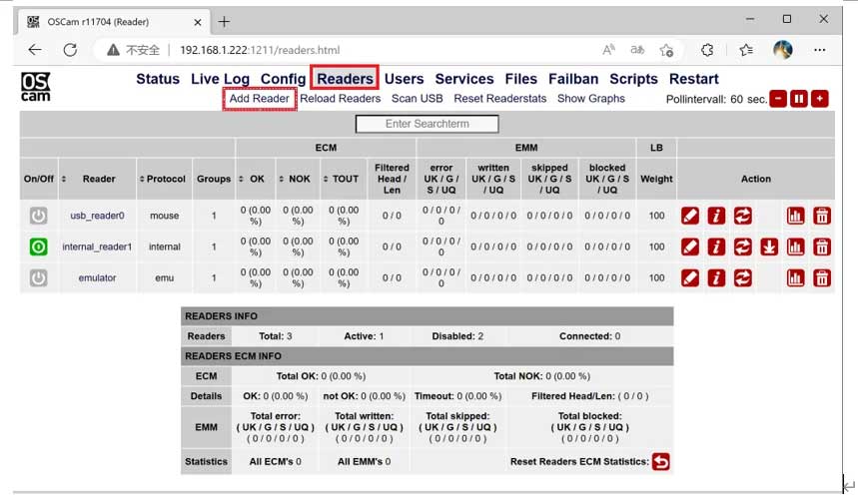Reload the browser page

coord(70,50)
